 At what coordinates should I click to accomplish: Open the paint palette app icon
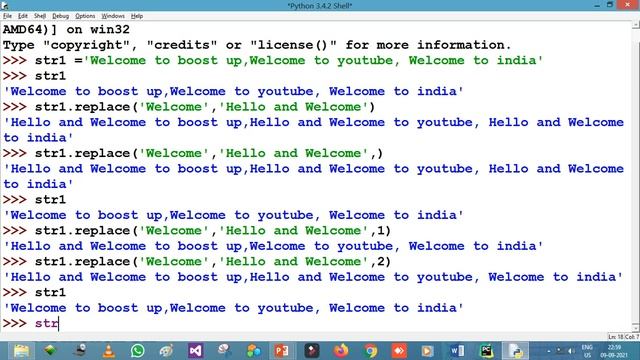click(x=167, y=351)
